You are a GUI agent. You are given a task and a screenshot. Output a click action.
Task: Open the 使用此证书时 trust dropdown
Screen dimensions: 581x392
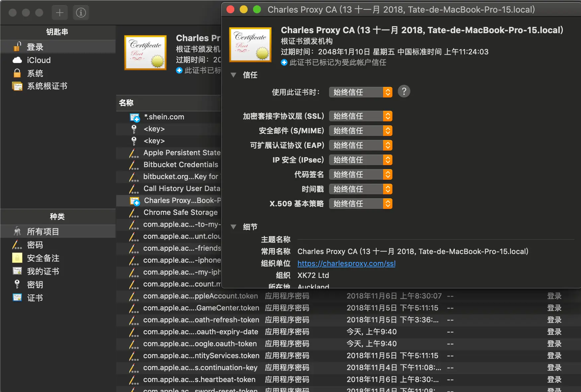(x=361, y=92)
